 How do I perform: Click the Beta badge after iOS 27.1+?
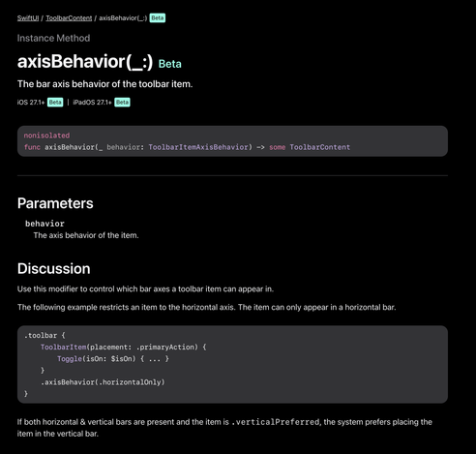(55, 103)
